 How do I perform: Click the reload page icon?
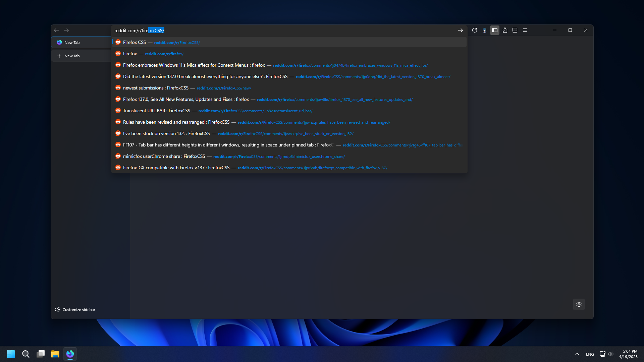pos(475,30)
